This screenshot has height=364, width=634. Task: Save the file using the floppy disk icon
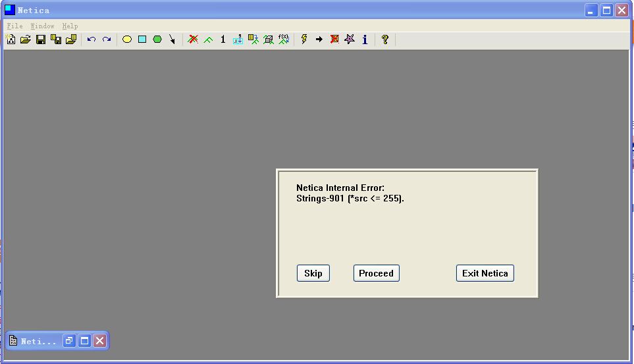coord(40,39)
